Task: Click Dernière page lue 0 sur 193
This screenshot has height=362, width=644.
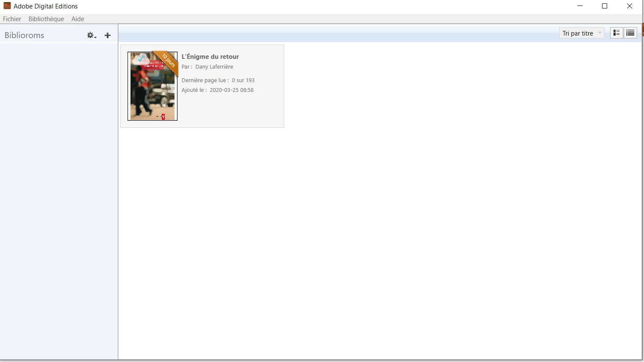Action: pyautogui.click(x=218, y=80)
